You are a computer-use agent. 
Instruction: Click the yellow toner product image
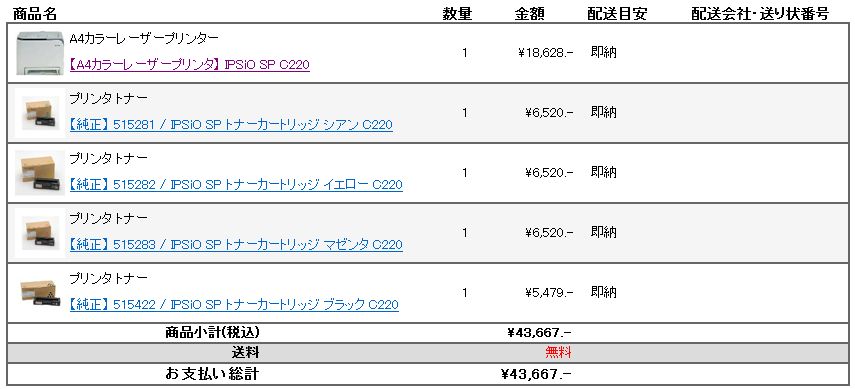coord(40,173)
